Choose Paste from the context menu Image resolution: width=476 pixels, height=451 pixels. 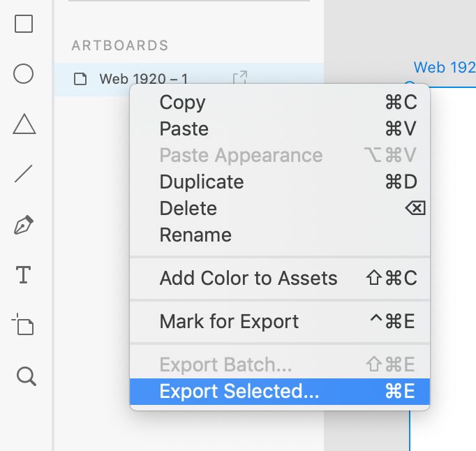coord(184,129)
